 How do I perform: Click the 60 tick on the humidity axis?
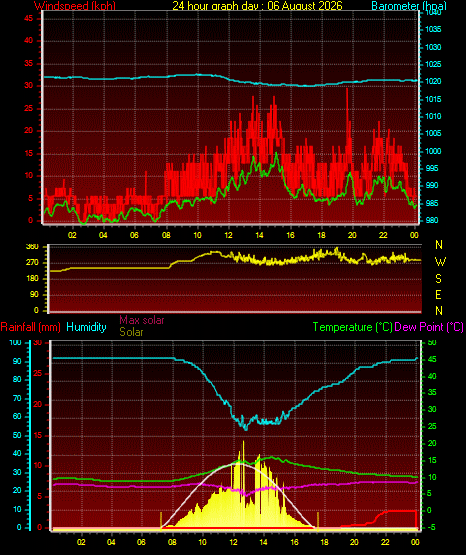coord(17,416)
